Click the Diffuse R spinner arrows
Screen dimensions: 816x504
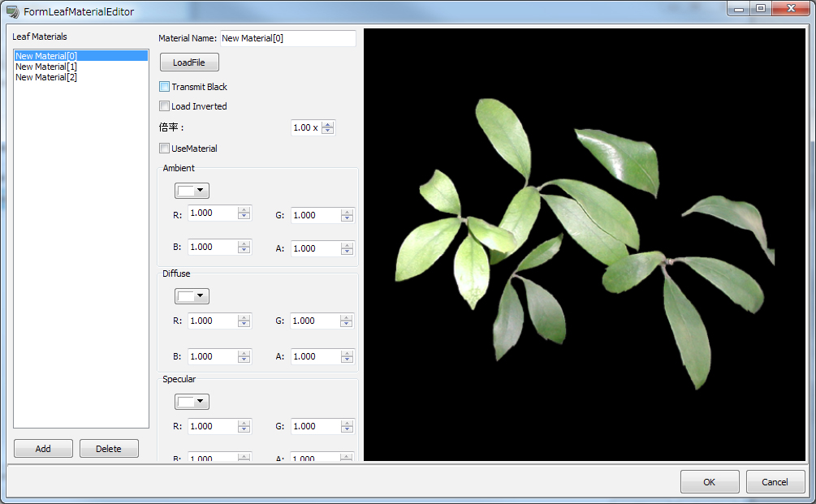[244, 321]
